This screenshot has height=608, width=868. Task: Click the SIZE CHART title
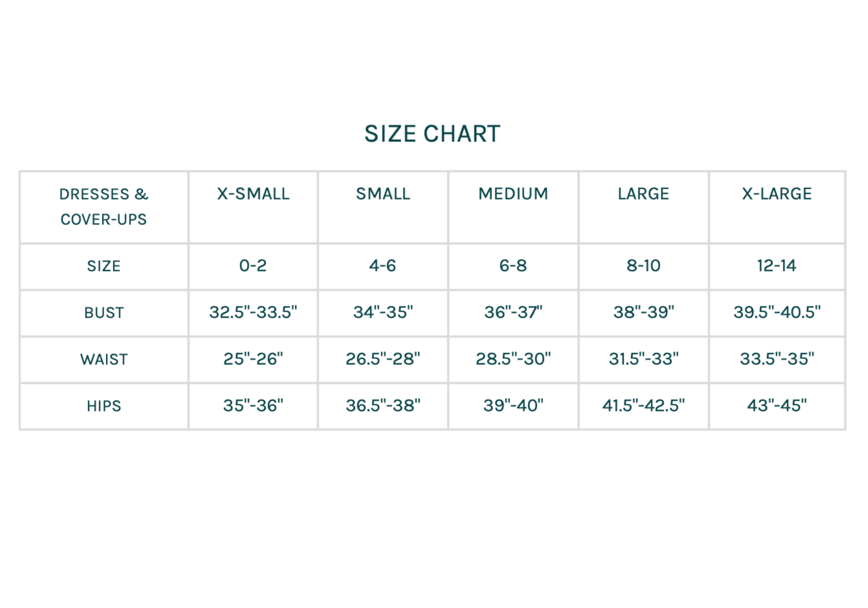[x=432, y=134]
